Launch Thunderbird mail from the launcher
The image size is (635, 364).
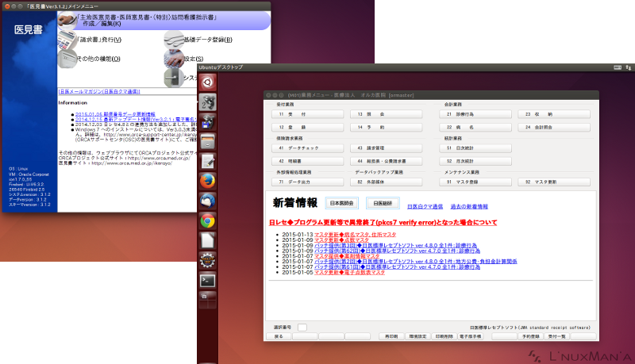coord(207,201)
